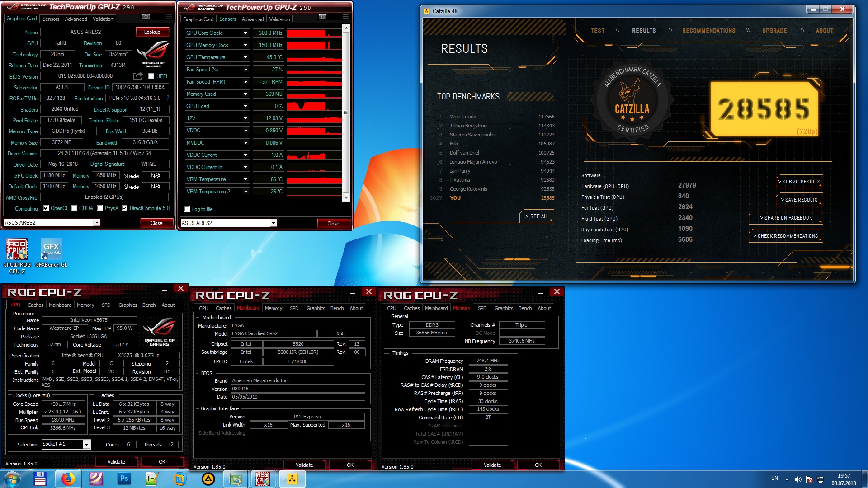Open the RECOMMENDATIONS tab in Catzilla
This screenshot has width=868, height=488.
point(708,31)
